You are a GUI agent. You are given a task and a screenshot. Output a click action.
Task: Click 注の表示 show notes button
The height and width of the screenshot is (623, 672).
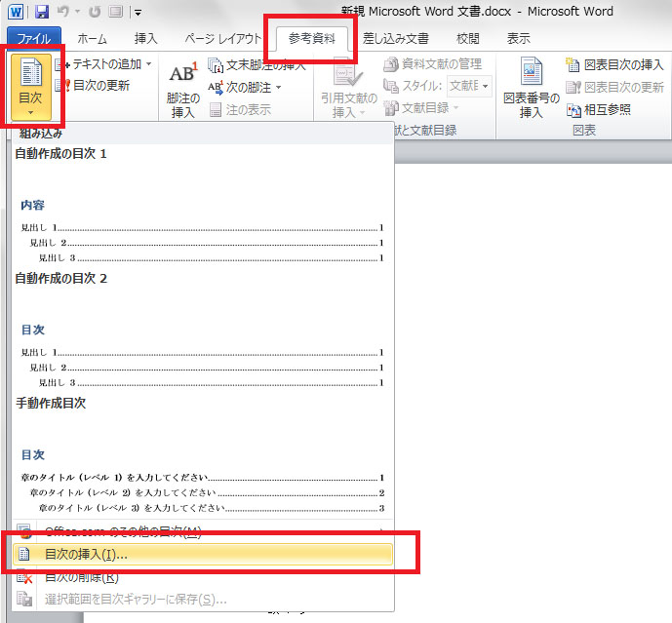[241, 110]
